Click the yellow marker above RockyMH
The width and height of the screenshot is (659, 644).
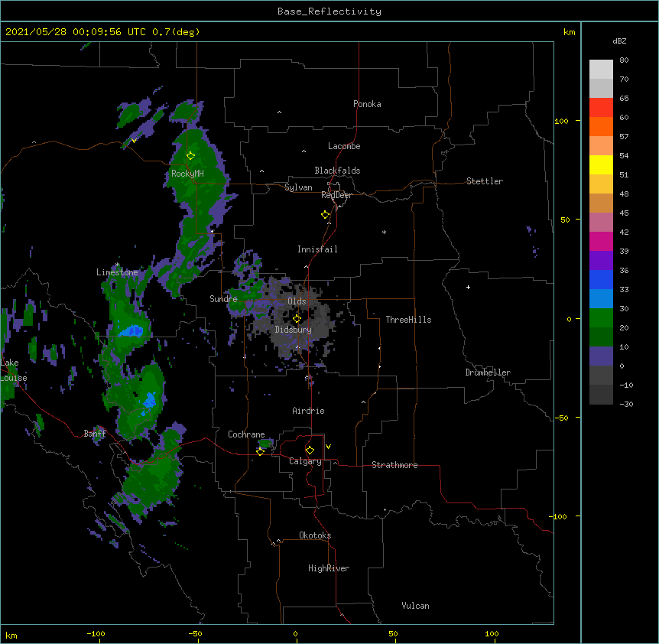click(x=191, y=156)
